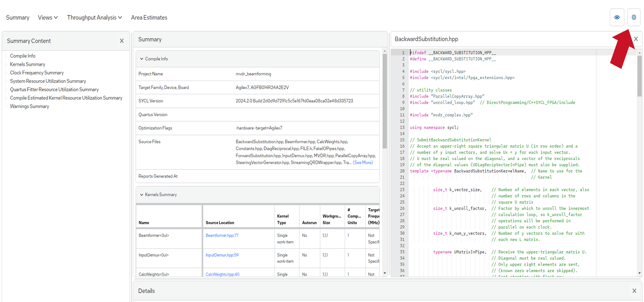Open the Area Estimates view
This screenshot has width=644, height=302.
pyautogui.click(x=149, y=18)
